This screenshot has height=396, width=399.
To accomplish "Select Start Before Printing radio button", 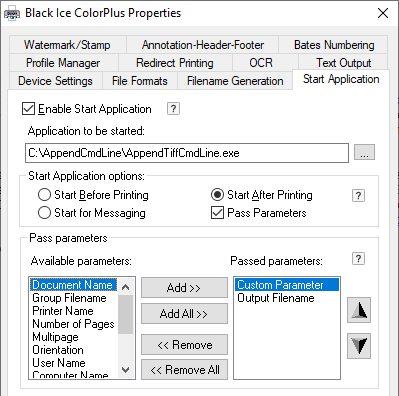I will [x=44, y=195].
